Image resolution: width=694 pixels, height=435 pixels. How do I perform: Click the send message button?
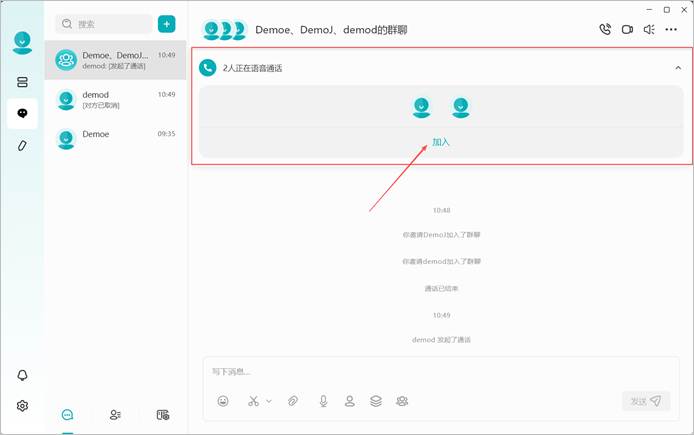coord(646,401)
